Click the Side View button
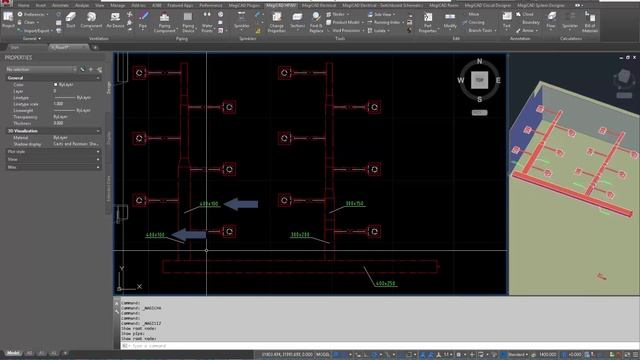The height and width of the screenshot is (360, 640). tap(382, 14)
